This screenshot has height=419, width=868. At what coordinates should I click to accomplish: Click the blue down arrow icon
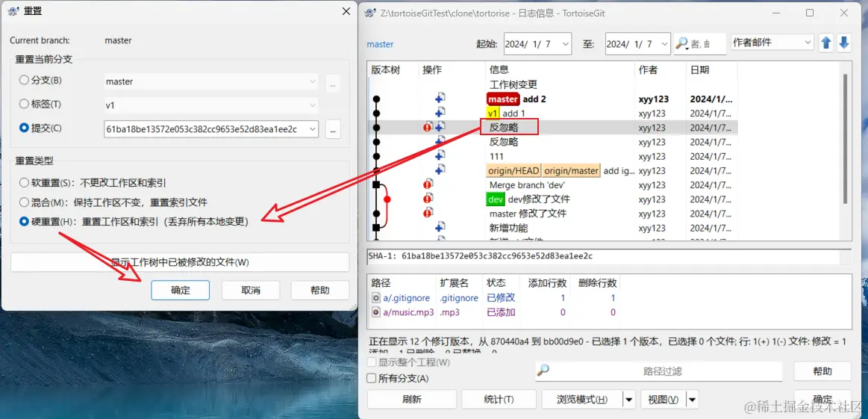[x=843, y=43]
